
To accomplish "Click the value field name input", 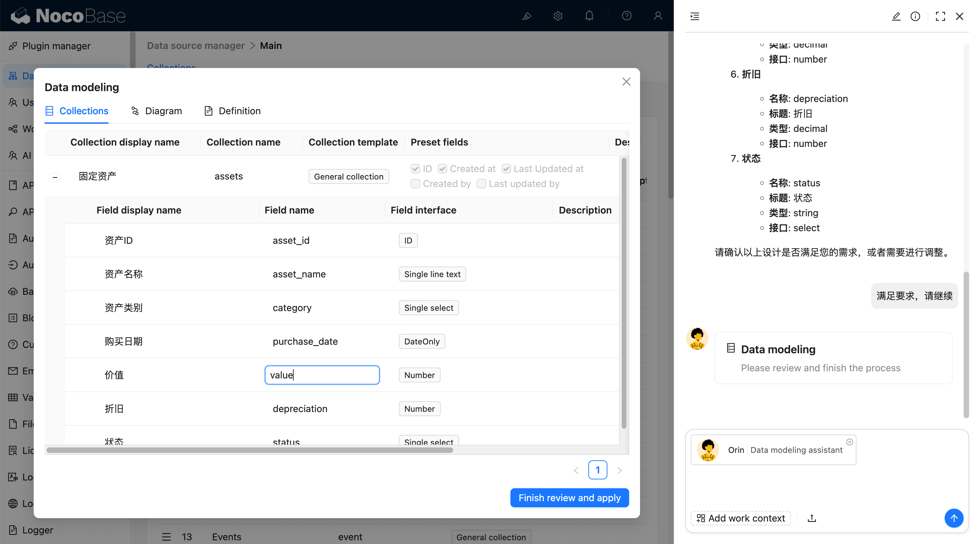I will coord(322,375).
